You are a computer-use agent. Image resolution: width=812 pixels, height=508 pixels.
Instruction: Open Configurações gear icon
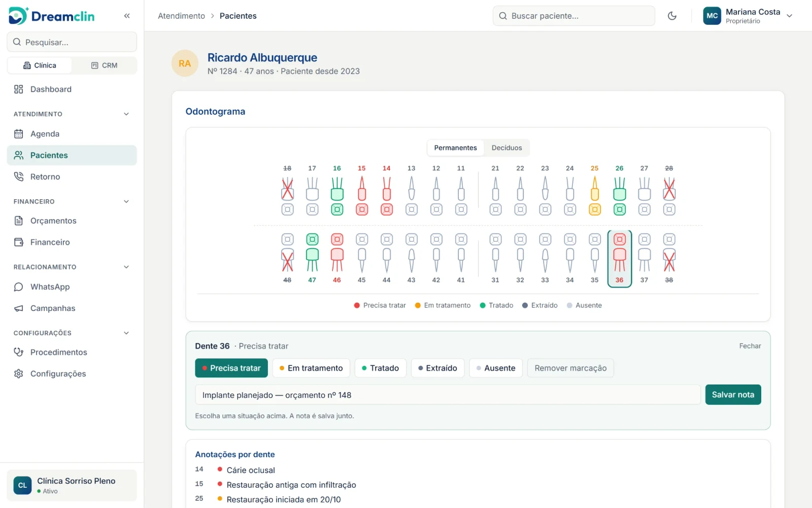19,374
